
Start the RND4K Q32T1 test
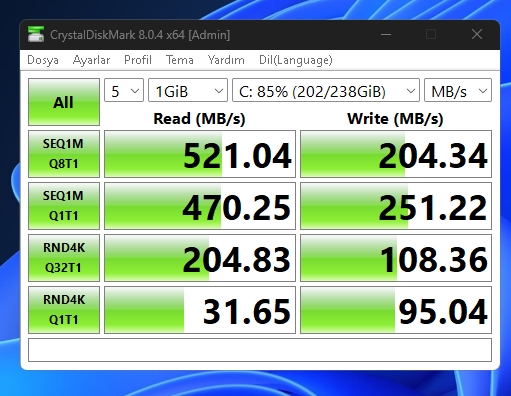tap(64, 258)
